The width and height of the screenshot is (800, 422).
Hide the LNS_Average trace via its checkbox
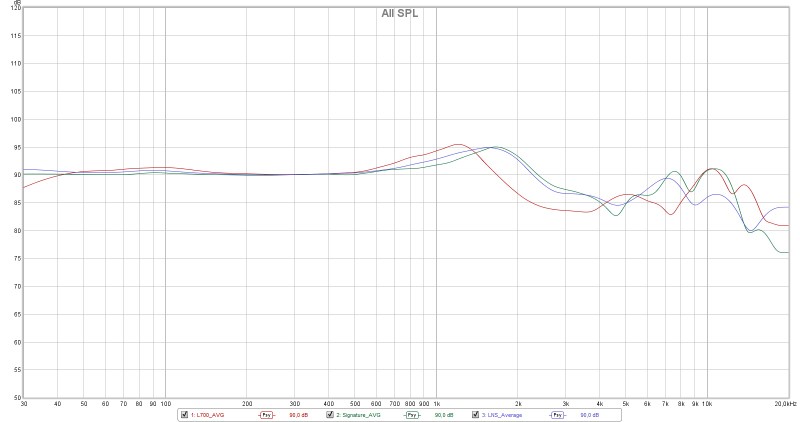pos(476,414)
